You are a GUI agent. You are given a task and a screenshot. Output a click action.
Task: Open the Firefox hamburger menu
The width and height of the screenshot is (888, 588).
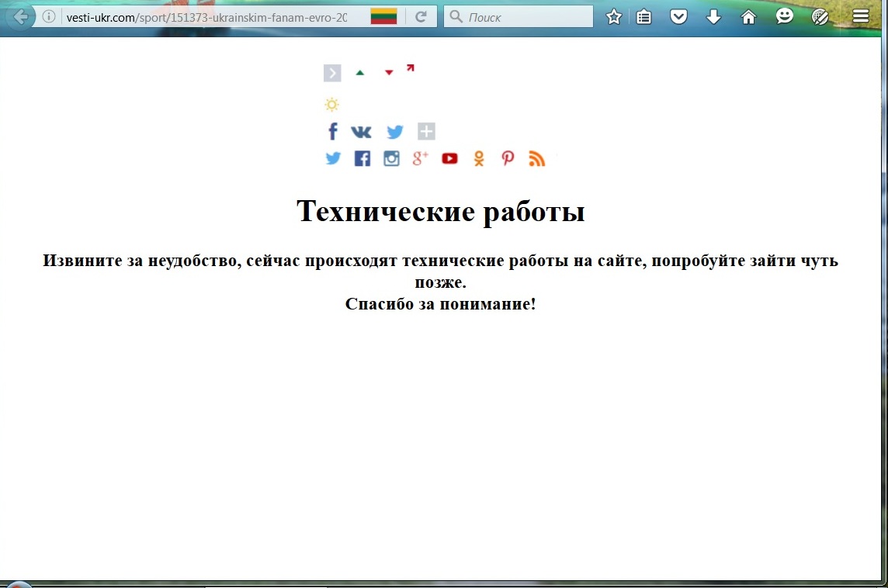pyautogui.click(x=860, y=16)
